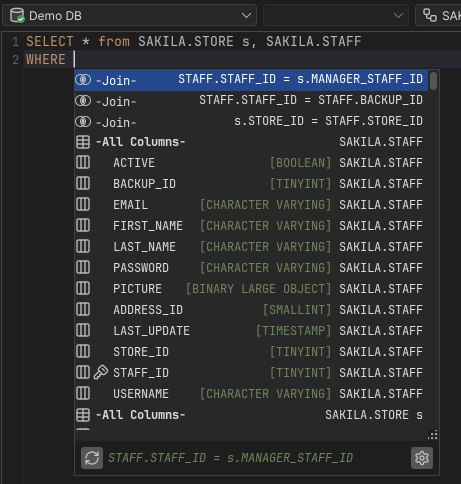This screenshot has height=484, width=461.
Task: Open the Demo DB connection dropdown
Action: pyautogui.click(x=129, y=15)
